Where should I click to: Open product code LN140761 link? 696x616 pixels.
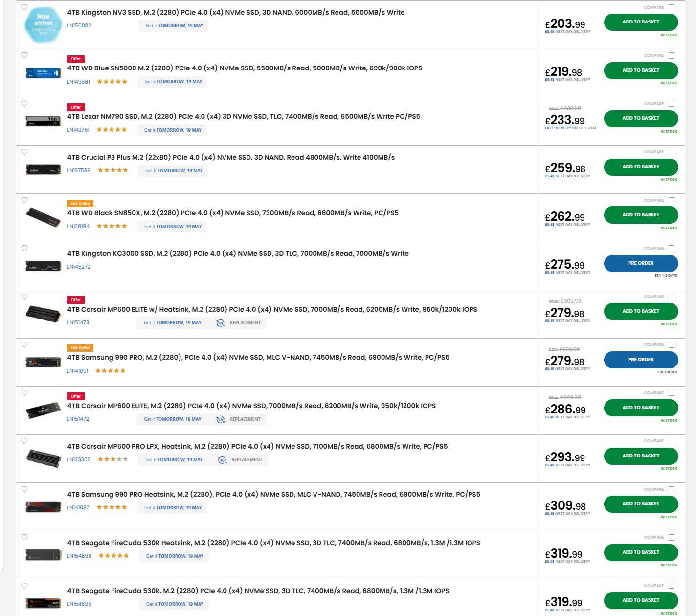click(78, 130)
